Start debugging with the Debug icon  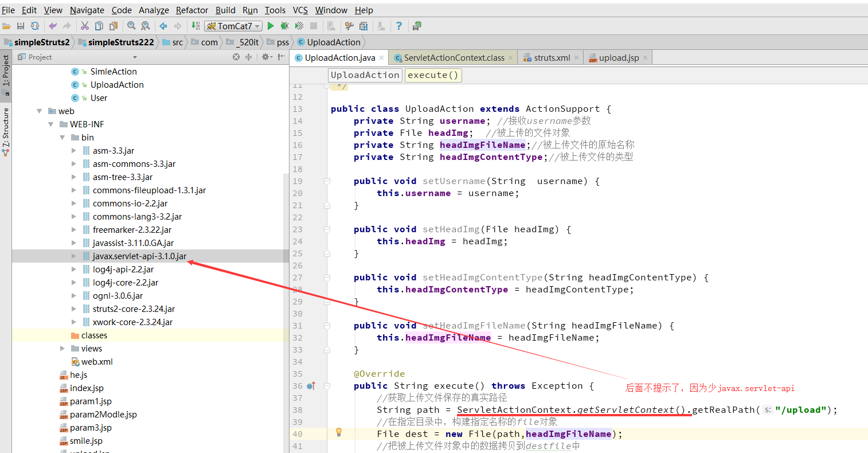[x=285, y=26]
